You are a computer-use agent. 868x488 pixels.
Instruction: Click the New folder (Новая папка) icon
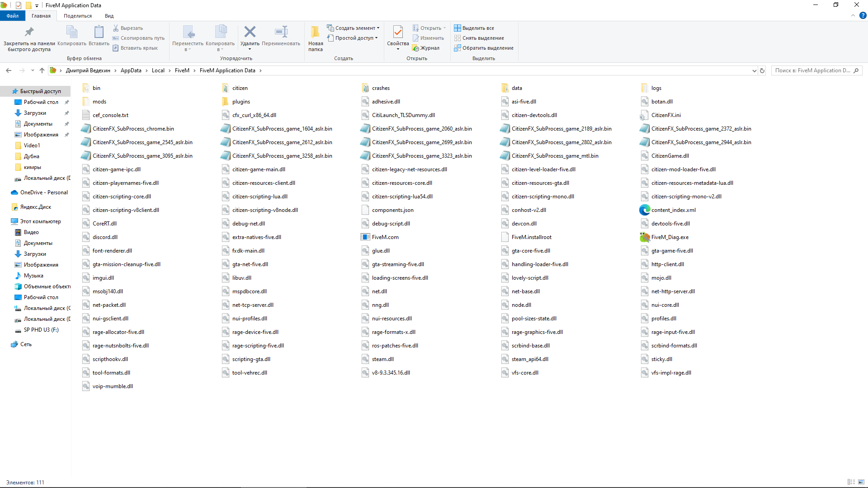pyautogui.click(x=315, y=32)
